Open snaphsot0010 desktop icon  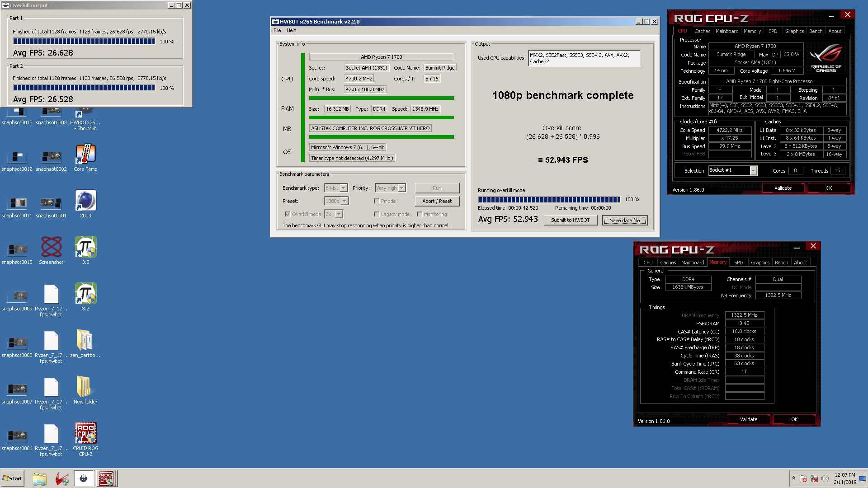click(x=17, y=253)
